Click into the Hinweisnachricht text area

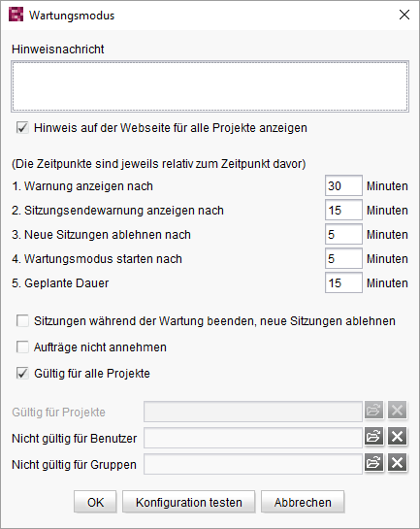click(x=210, y=86)
